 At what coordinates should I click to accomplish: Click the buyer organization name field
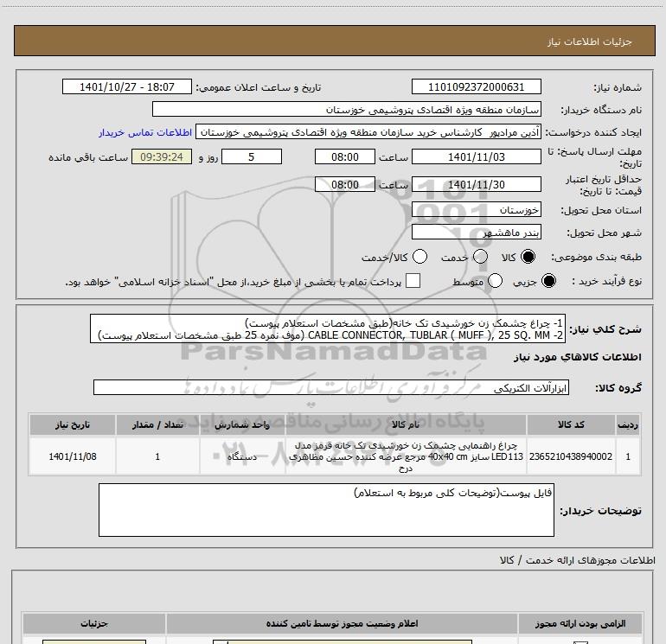[x=347, y=109]
